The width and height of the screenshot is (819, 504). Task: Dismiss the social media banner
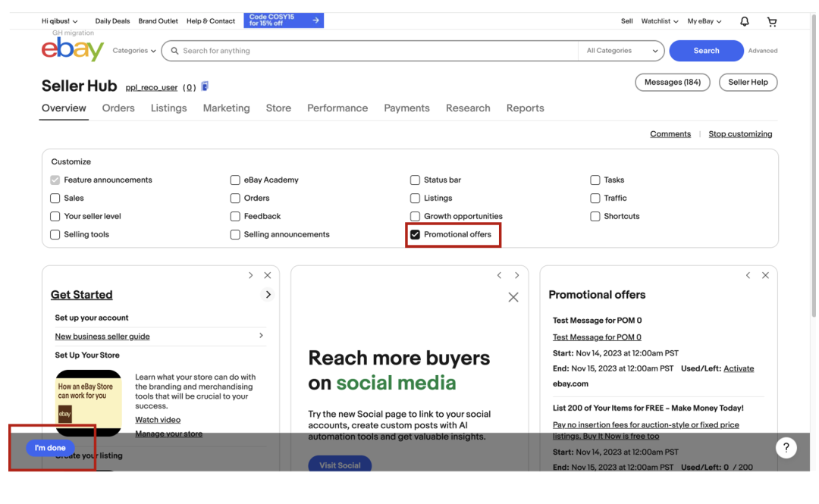coord(513,297)
